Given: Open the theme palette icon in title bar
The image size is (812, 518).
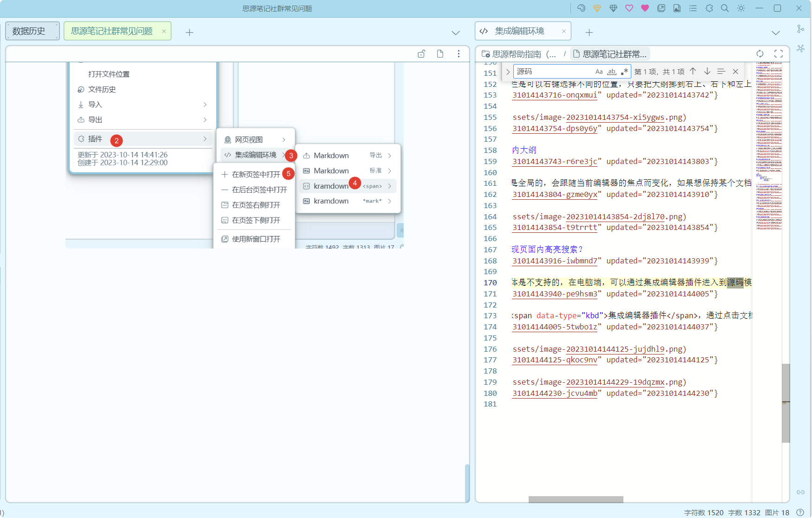Looking at the screenshot, I should coord(581,8).
